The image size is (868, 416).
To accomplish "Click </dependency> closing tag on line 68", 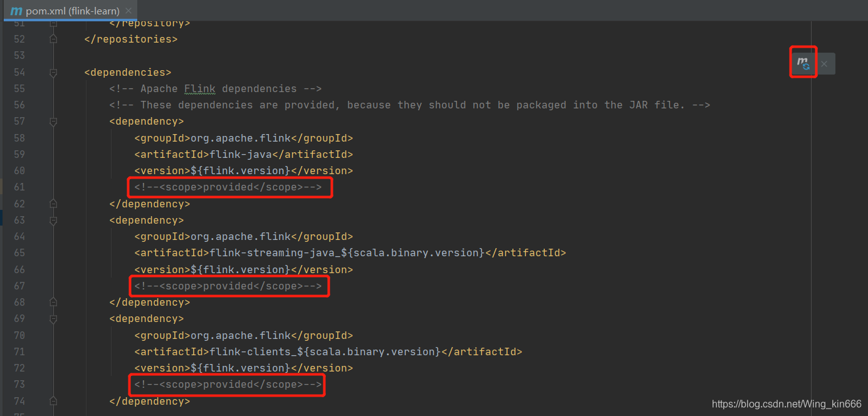I will (150, 302).
